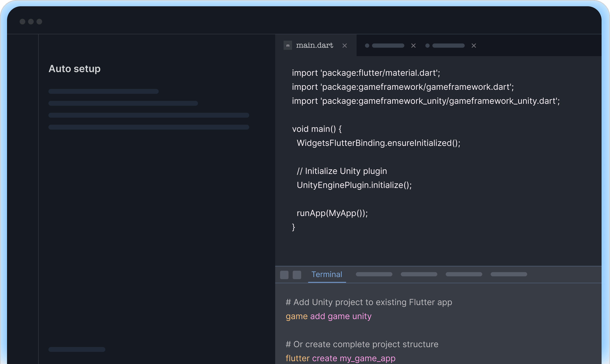Click the Auto setup heading
This screenshot has height=364, width=610.
pos(75,69)
